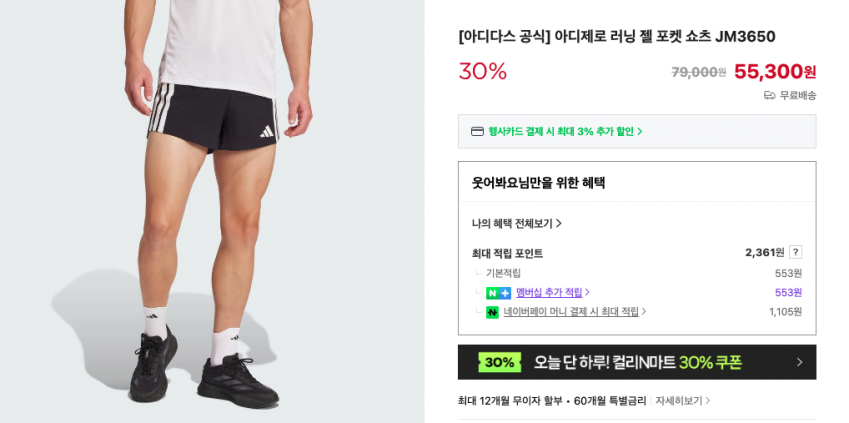
Task: Click the free shipping truck icon
Action: (769, 96)
